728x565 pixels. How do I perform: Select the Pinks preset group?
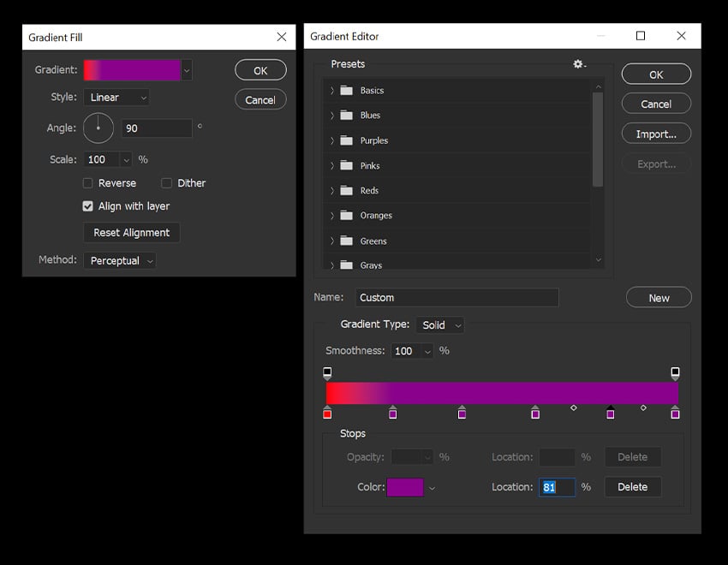(370, 166)
